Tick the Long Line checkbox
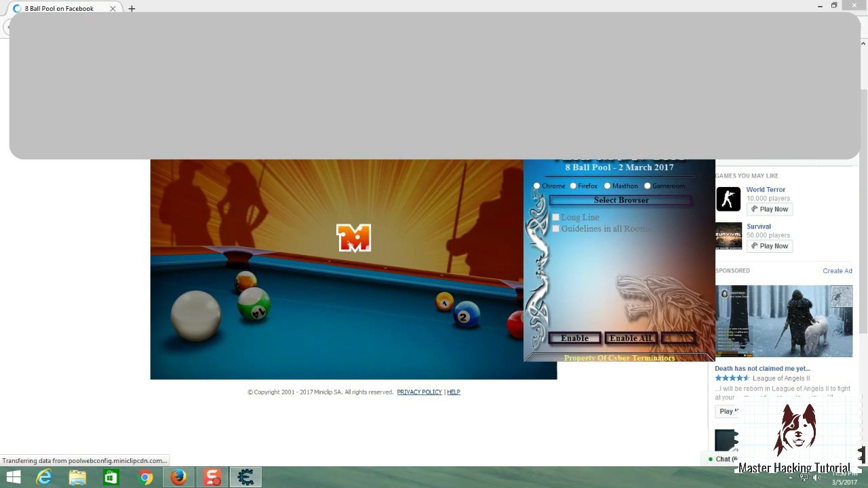Image resolution: width=868 pixels, height=488 pixels. [555, 217]
